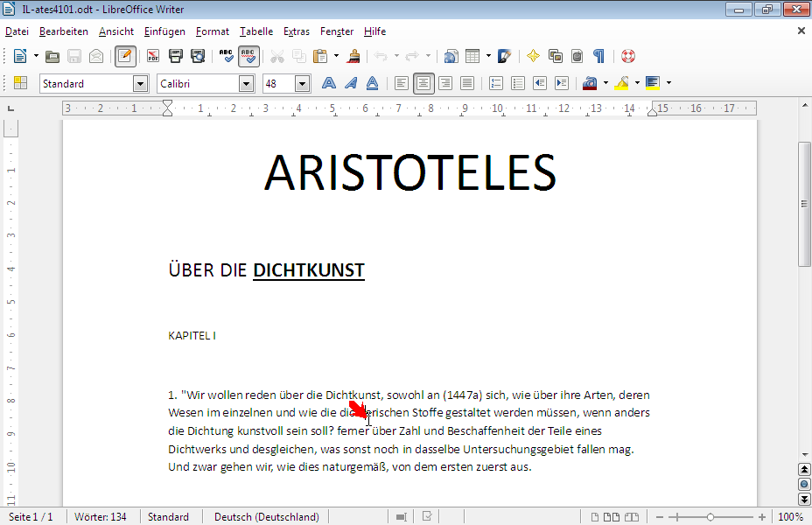
Task: Open the Ansicht menu
Action: point(116,31)
